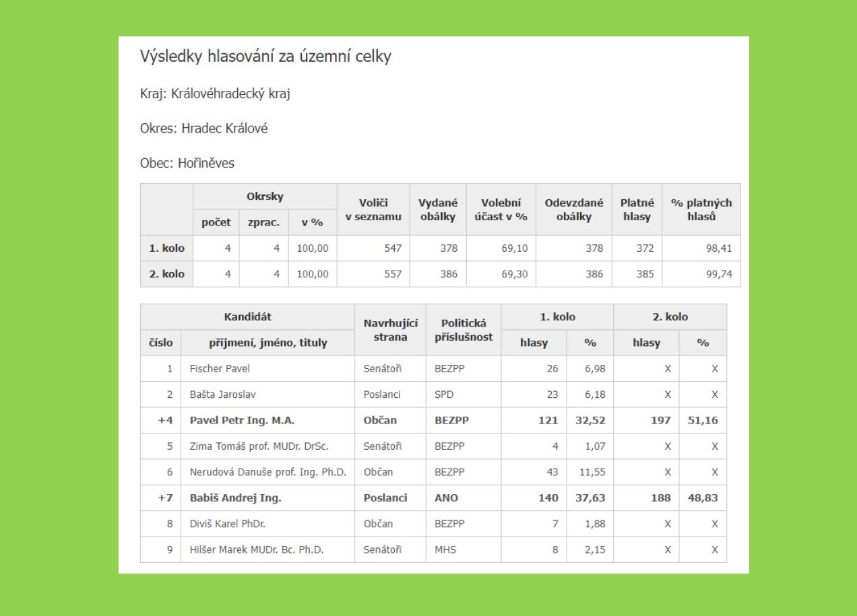Select the 'zprac.' sub-header
The width and height of the screenshot is (857, 616).
coord(263,222)
